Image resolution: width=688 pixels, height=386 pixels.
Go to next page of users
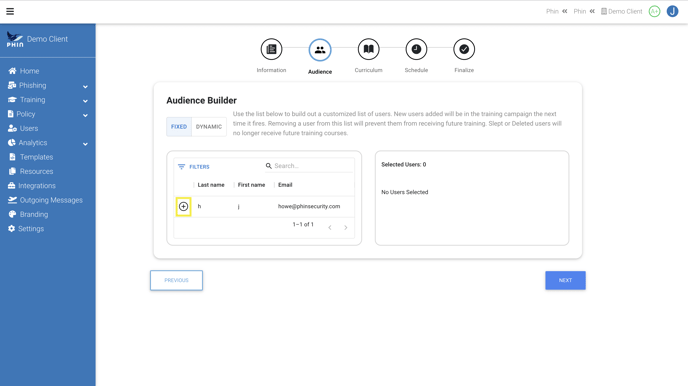(x=346, y=227)
